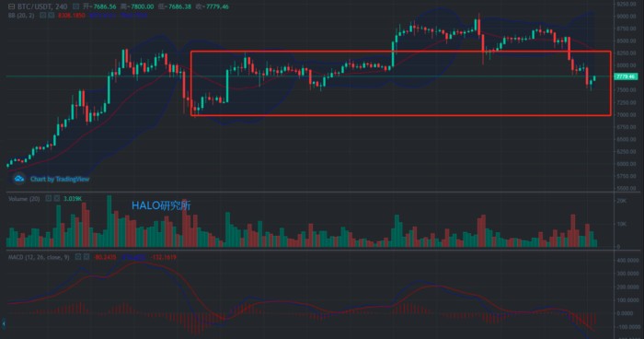Click the 400.0000 MACD axis label
The height and width of the screenshot is (339, 644).
627,261
